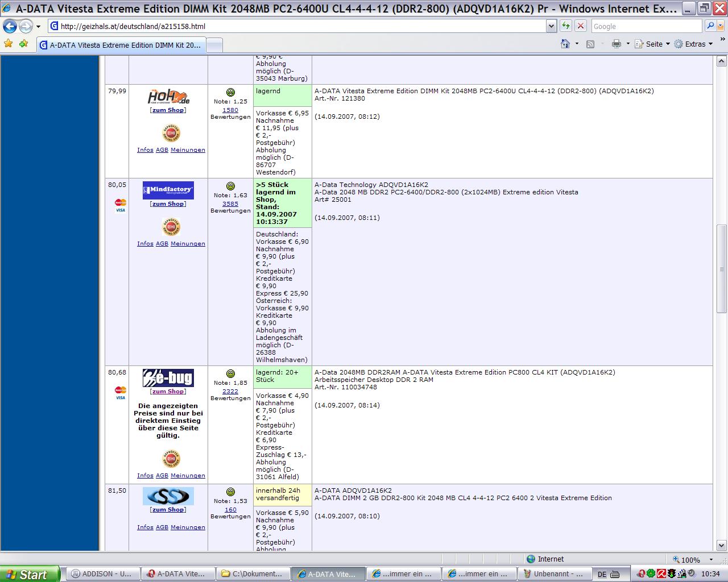This screenshot has height=582, width=728.
Task: Open Mindfactory Meinungen link
Action: click(188, 244)
